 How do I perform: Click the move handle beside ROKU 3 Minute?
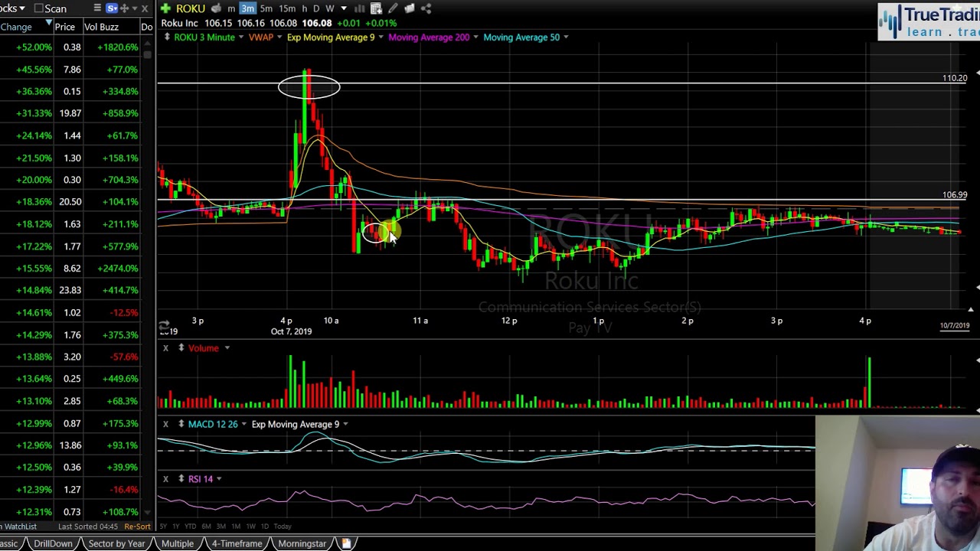166,37
